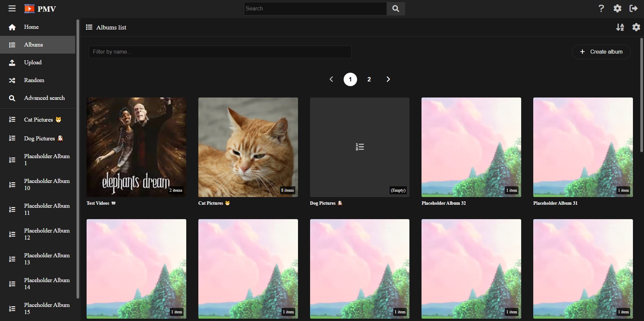644x321 pixels.
Task: Open the Placeholder Album 31 thumbnail
Action: point(583,147)
